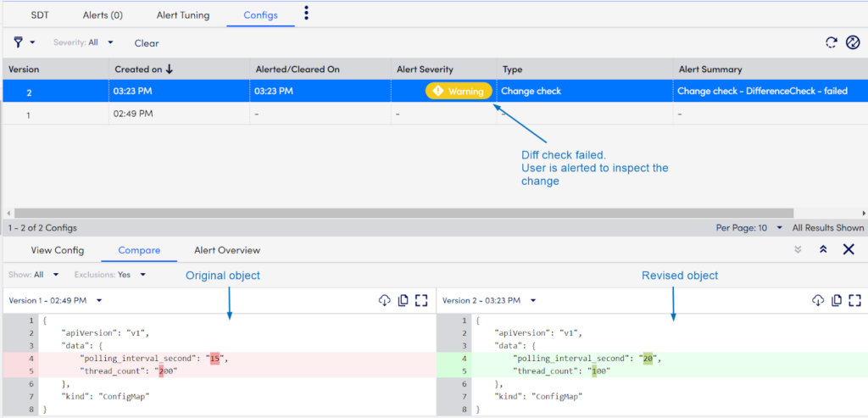Click the Created on sort arrow
The image size is (868, 418).
(x=170, y=70)
